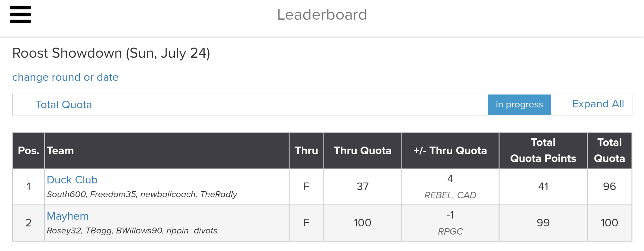The height and width of the screenshot is (251, 644).
Task: Open the hamburger menu icon
Action: [20, 15]
